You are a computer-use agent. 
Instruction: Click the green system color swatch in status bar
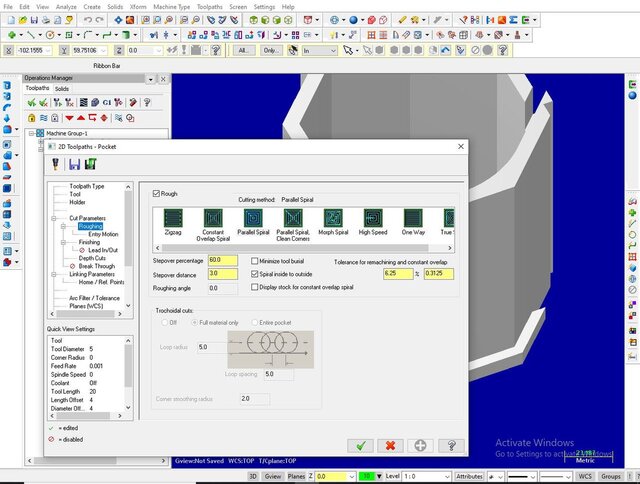(367, 476)
